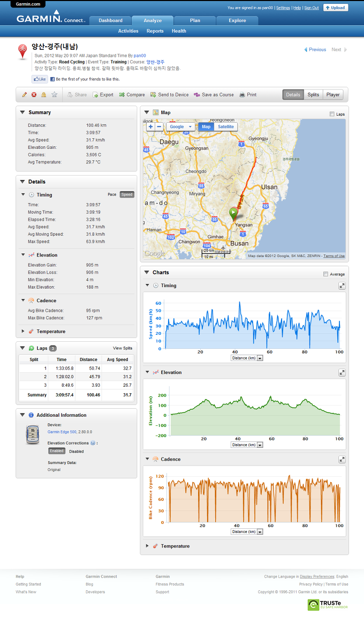Click Compare in the activity toolbar
Viewport: 364px width, 623px height.
tap(132, 95)
